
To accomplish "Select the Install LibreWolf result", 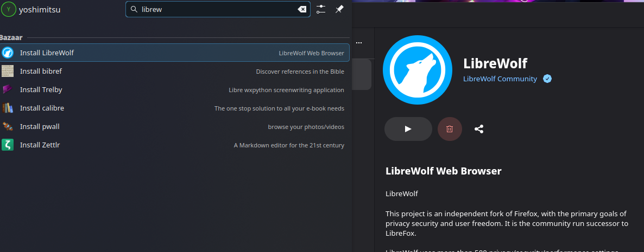I will tap(174, 53).
